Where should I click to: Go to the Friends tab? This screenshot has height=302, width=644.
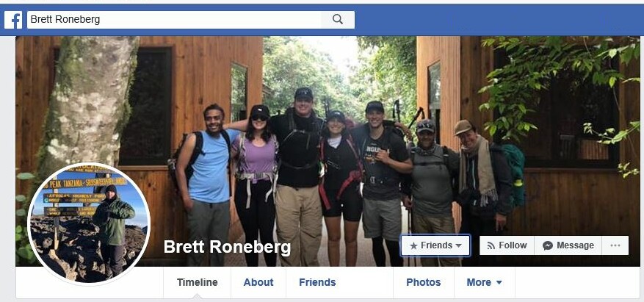[317, 282]
